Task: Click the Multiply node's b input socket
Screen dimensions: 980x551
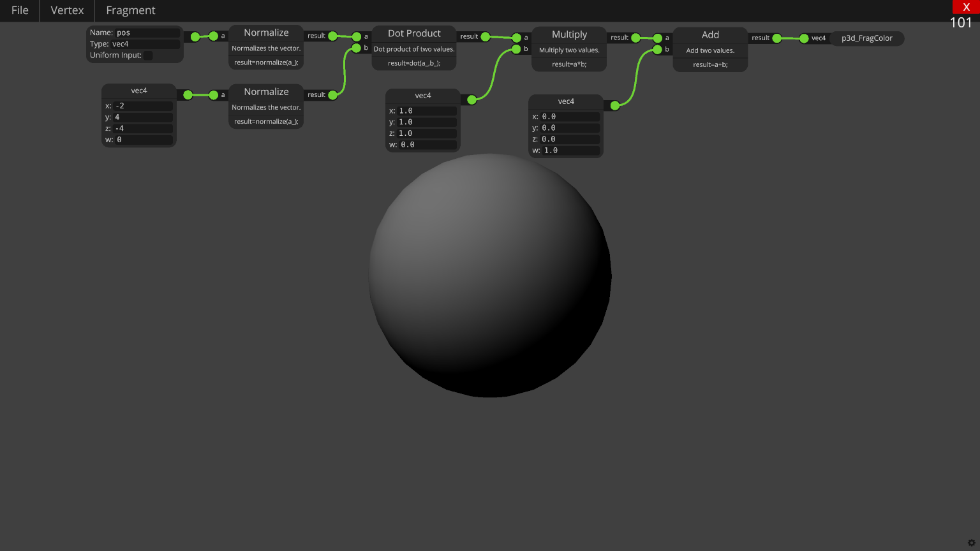Action: 516,48
